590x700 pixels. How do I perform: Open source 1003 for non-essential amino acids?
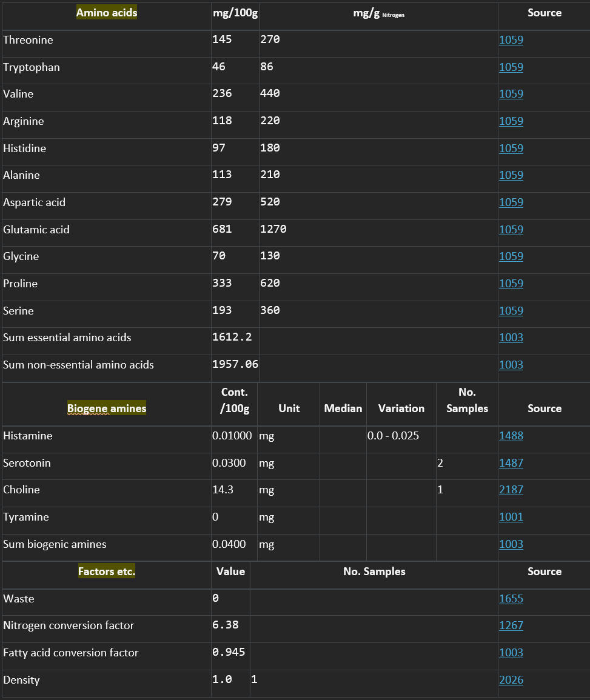511,365
